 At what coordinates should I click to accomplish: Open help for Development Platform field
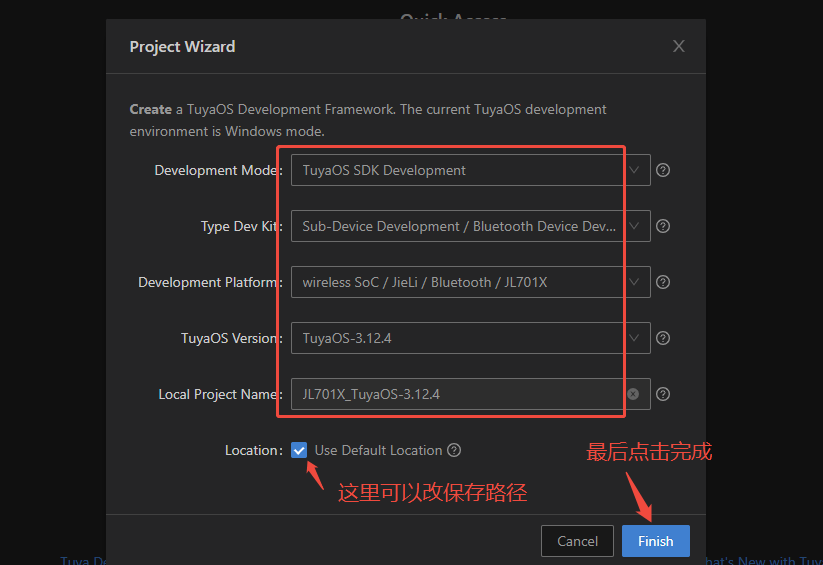[663, 282]
